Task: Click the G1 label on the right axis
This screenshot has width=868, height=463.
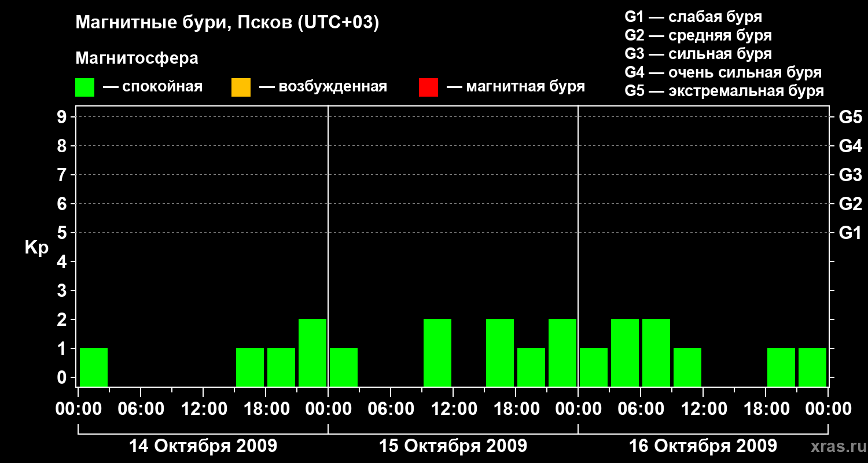Action: [x=850, y=233]
